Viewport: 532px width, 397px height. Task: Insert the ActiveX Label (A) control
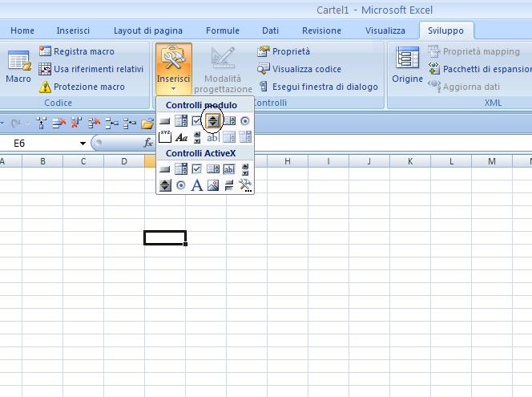coord(197,185)
